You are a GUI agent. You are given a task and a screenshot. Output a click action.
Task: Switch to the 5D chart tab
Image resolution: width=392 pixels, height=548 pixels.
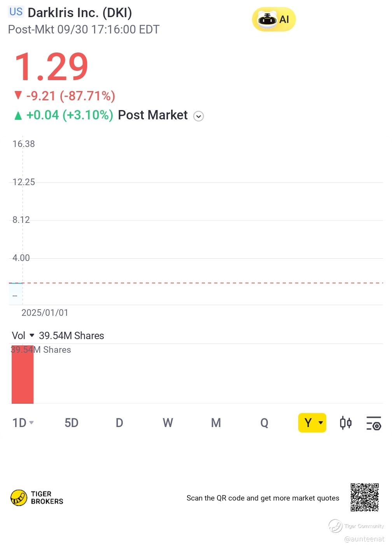pos(71,423)
